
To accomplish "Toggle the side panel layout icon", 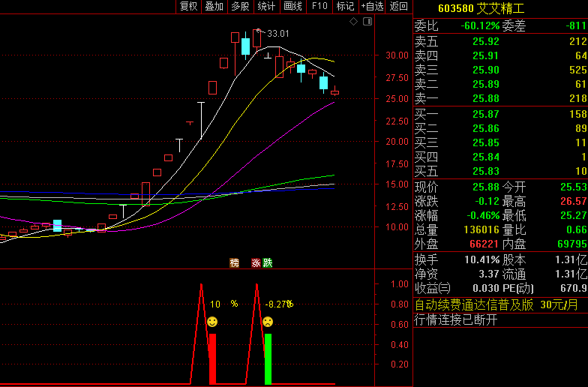I will coord(367,22).
